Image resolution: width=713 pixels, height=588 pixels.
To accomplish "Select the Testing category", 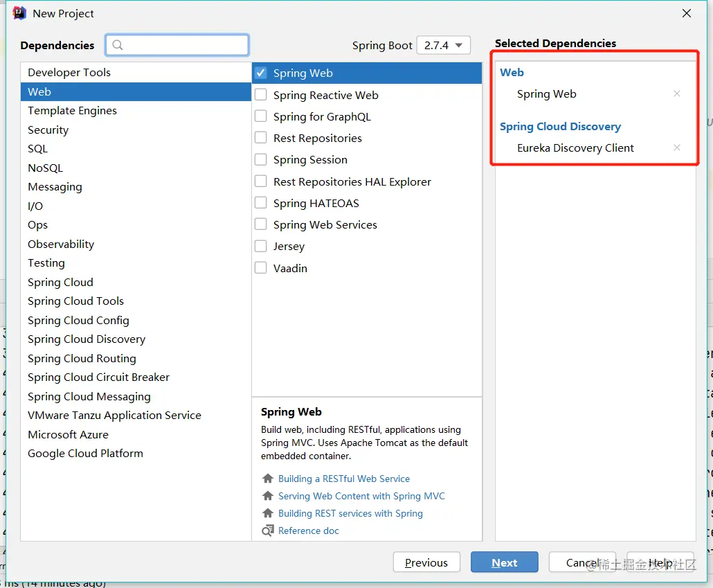I will point(136,263).
